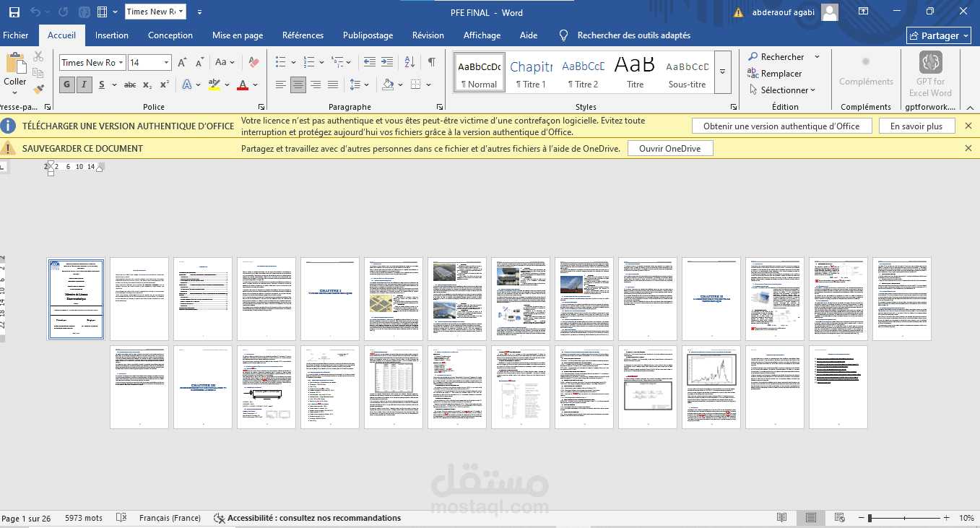Viewport: 980px width, 528px height.
Task: Click the Cut scissors icon
Action: (38, 56)
